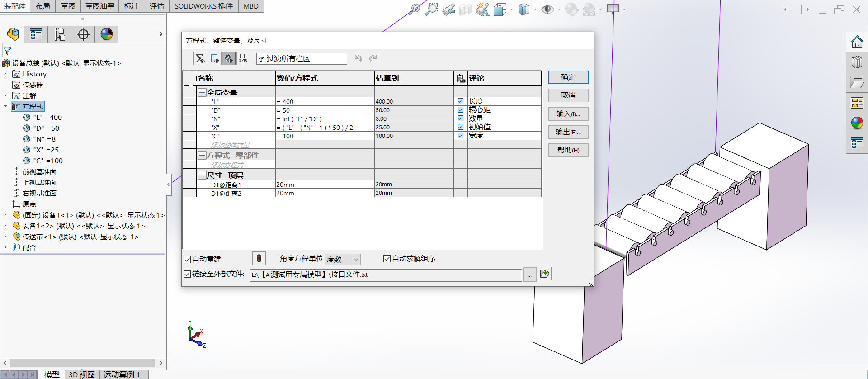Uncheck the 数量 comment checkbox for N

pyautogui.click(x=460, y=118)
